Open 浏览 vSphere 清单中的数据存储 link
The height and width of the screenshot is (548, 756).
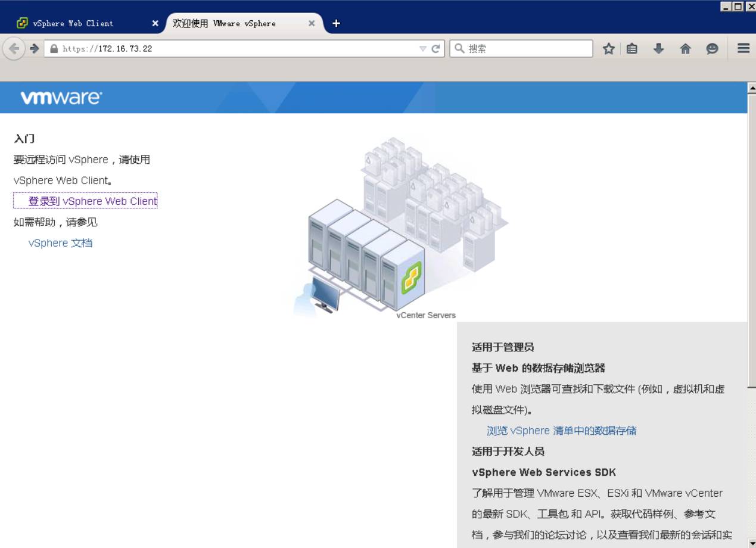561,431
